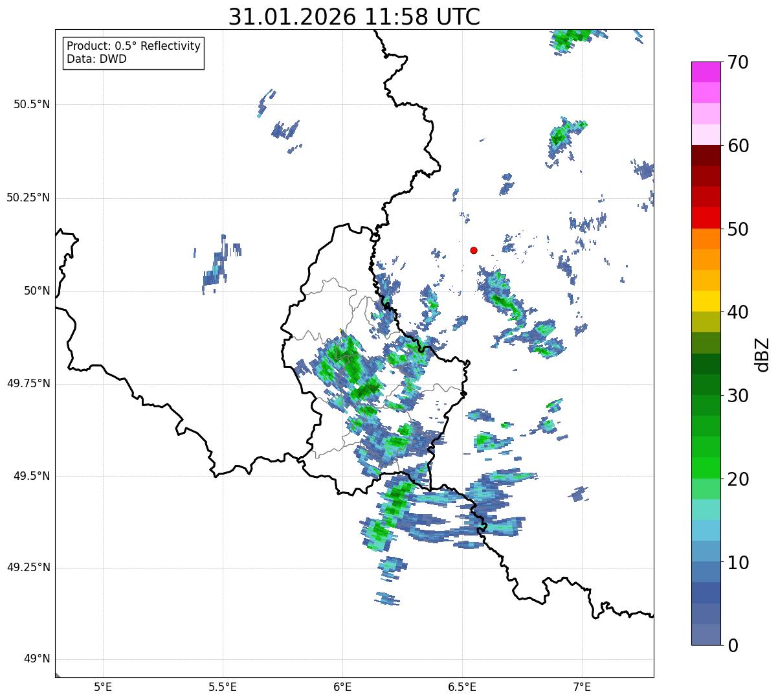Click the 49°N latitude label
The width and height of the screenshot is (778, 700).
35,659
